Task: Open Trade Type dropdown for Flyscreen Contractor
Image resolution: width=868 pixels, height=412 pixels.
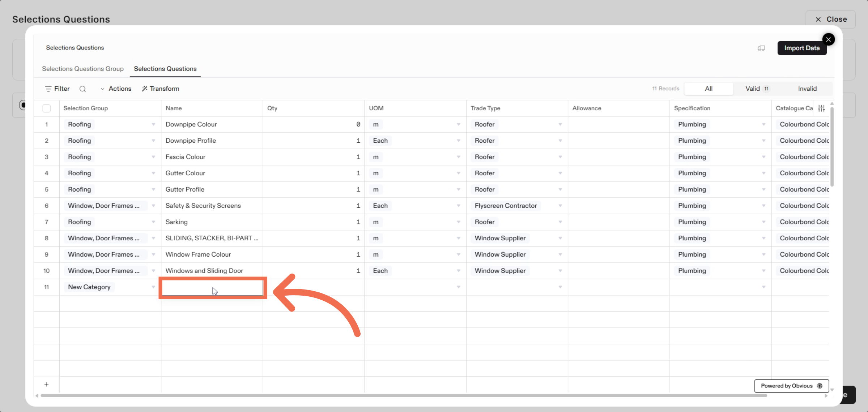Action: tap(560, 206)
